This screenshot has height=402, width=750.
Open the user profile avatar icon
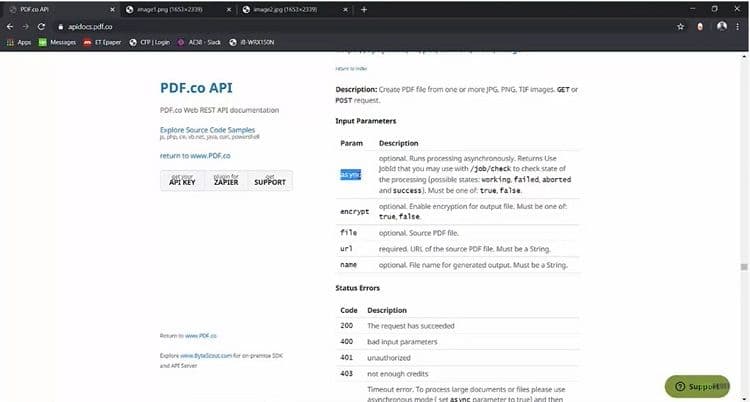pyautogui.click(x=722, y=26)
